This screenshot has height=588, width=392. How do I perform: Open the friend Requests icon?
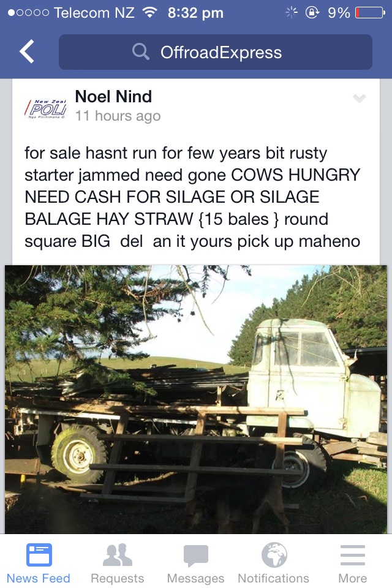(117, 556)
